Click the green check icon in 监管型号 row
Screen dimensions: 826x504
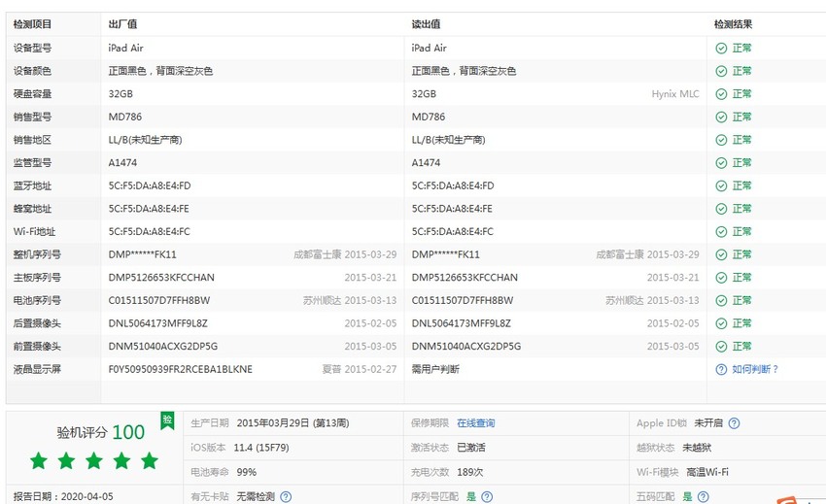pos(721,163)
